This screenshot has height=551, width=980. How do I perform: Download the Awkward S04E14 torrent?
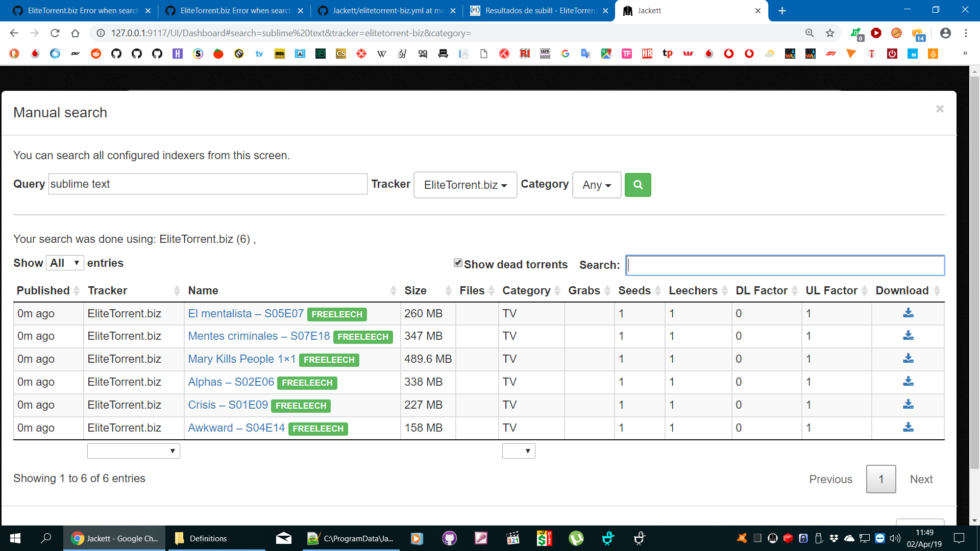coord(908,428)
